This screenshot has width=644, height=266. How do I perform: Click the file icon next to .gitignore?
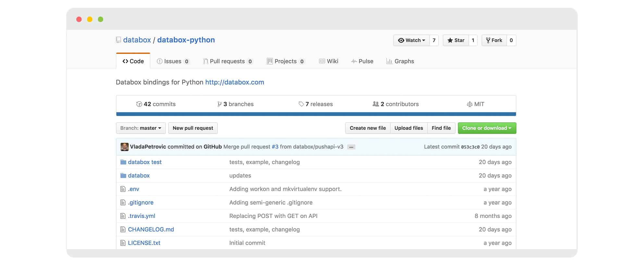[123, 202]
